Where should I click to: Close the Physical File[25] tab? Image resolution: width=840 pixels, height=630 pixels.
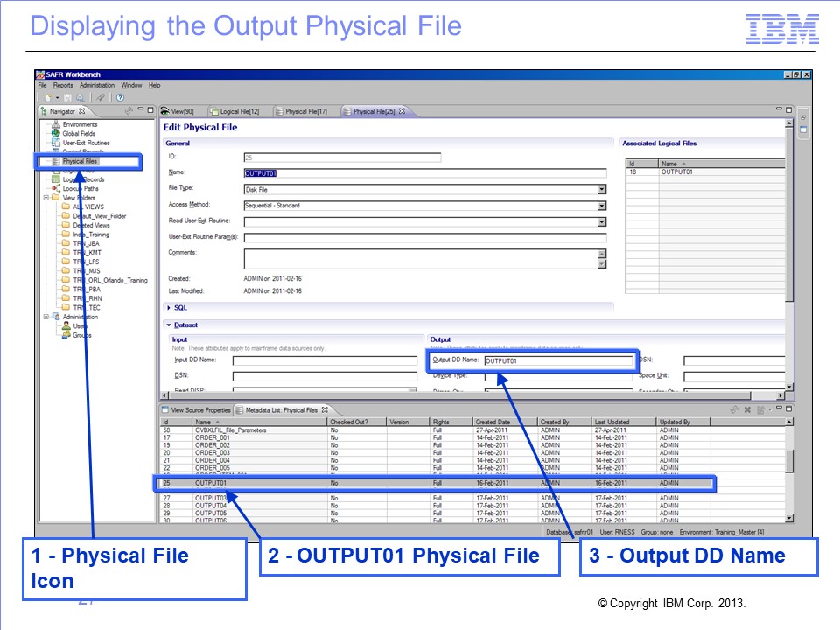point(402,111)
